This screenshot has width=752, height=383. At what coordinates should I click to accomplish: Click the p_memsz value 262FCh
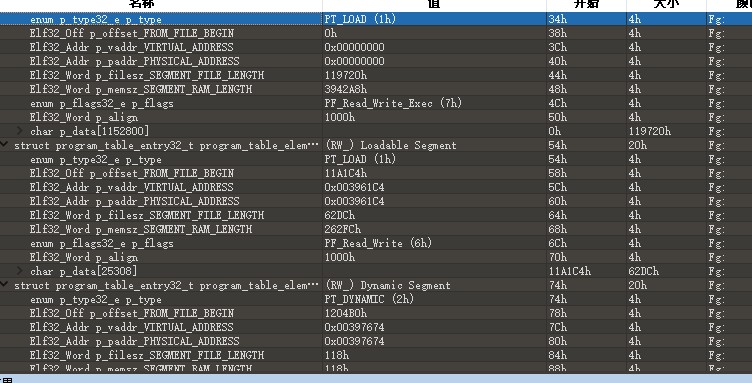(x=342, y=229)
